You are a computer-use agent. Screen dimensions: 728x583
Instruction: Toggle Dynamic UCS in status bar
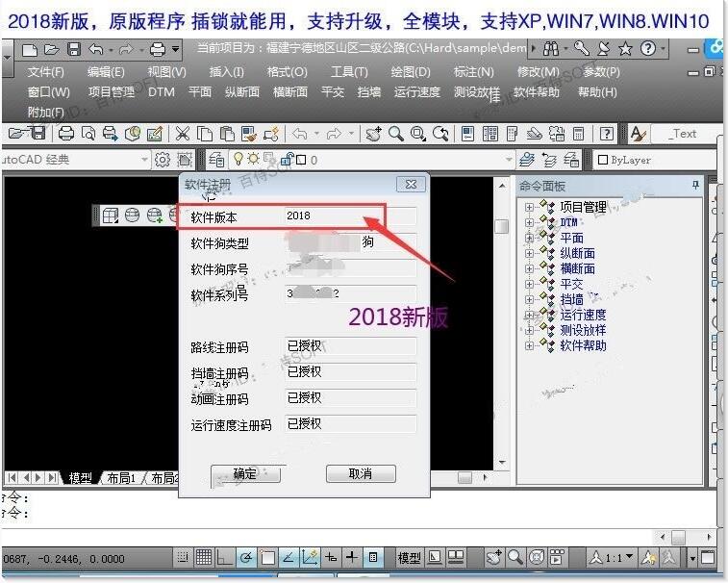pos(310,556)
